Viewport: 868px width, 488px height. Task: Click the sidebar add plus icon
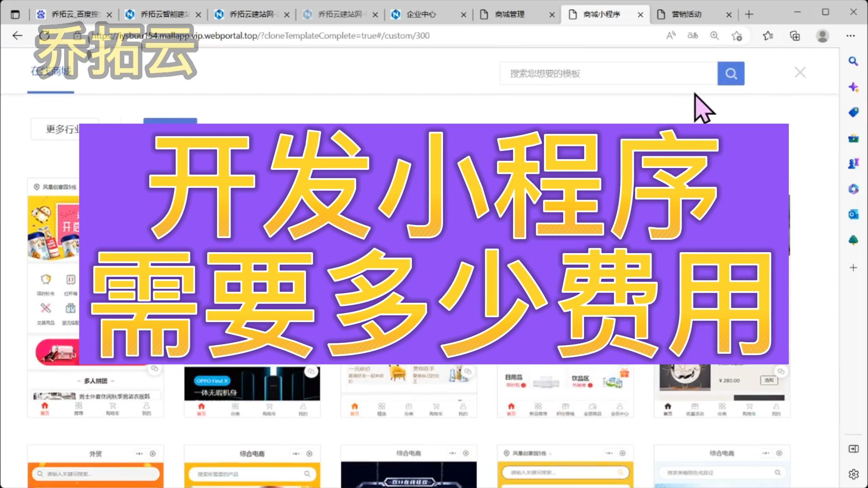click(853, 267)
